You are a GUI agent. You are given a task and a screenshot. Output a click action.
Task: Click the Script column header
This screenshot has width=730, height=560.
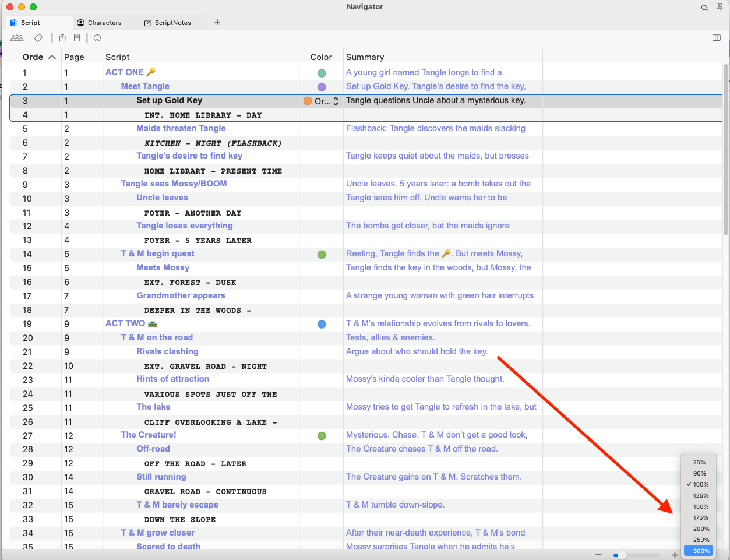[118, 57]
